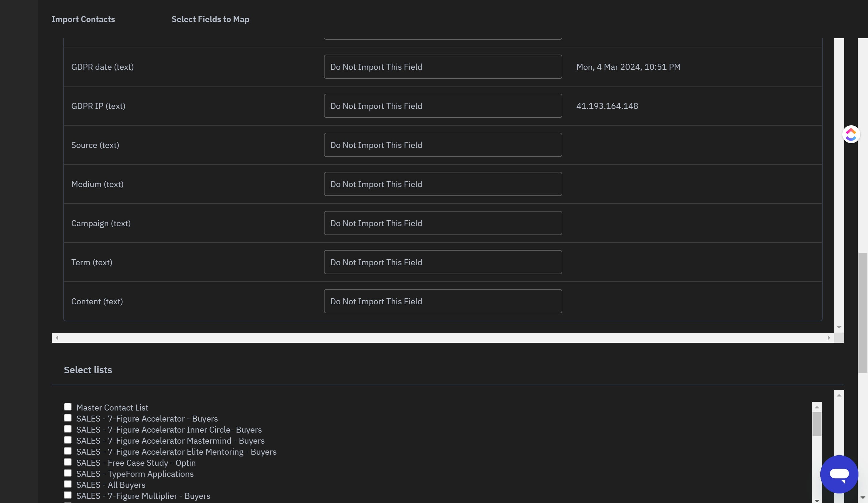The width and height of the screenshot is (868, 503).
Task: Check the Master Contact List box
Action: tap(67, 407)
